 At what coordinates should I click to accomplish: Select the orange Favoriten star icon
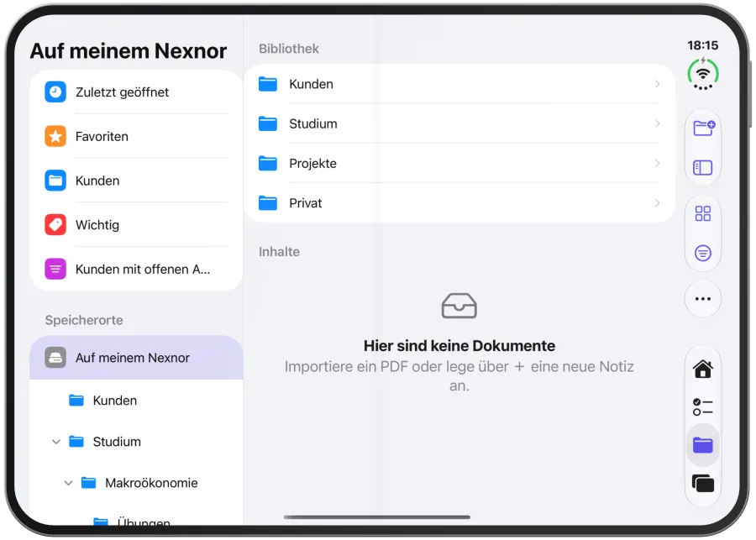(x=55, y=136)
